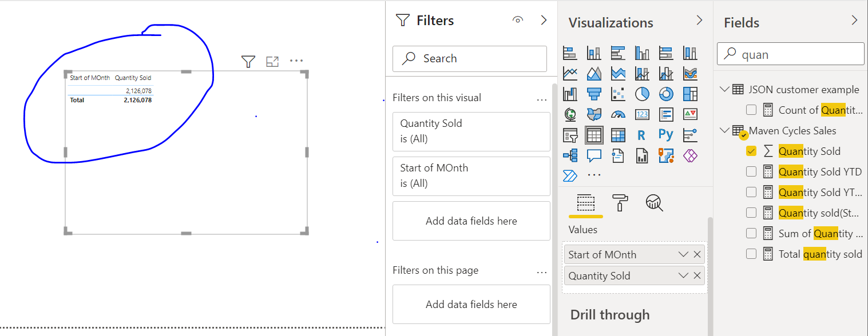This screenshot has width=868, height=336.
Task: Collapse the Fields pane chevron
Action: tap(855, 21)
